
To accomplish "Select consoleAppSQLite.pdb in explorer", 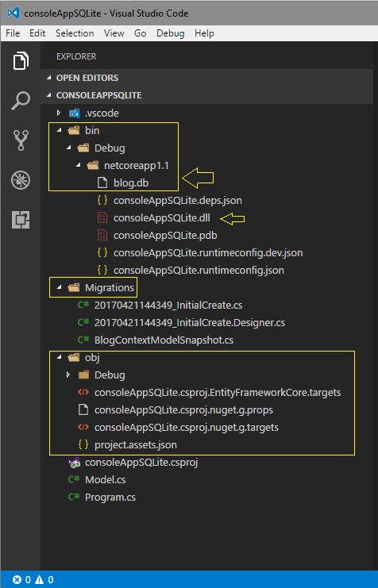I will pos(165,235).
